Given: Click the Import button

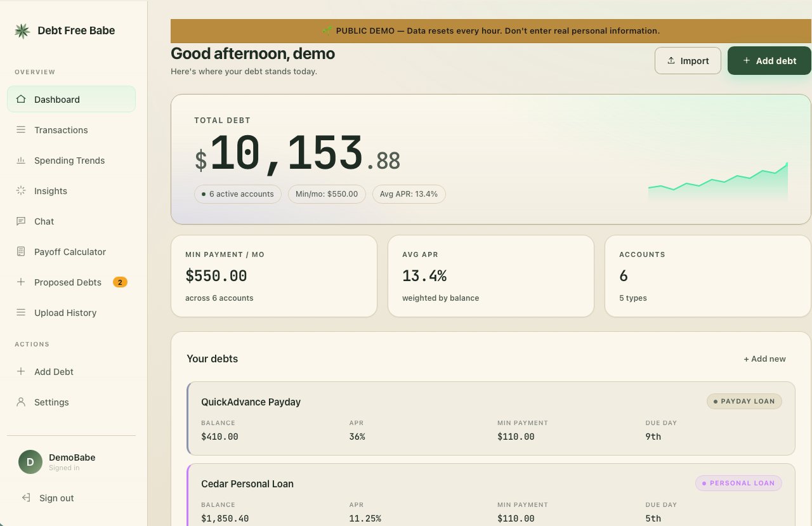Looking at the screenshot, I should pyautogui.click(x=688, y=60).
